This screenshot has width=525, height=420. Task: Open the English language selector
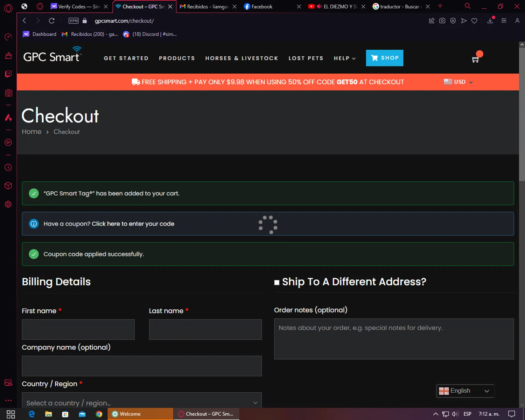[465, 391]
